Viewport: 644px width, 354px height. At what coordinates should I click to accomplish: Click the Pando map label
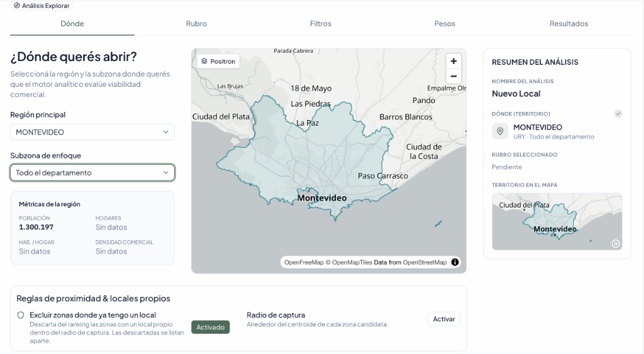pyautogui.click(x=424, y=100)
